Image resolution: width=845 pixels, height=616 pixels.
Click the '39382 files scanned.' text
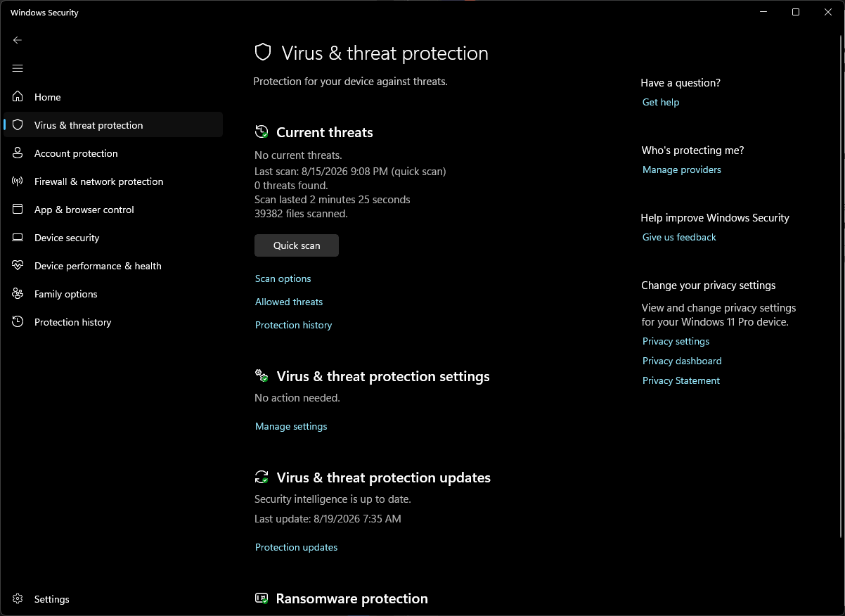[301, 213]
